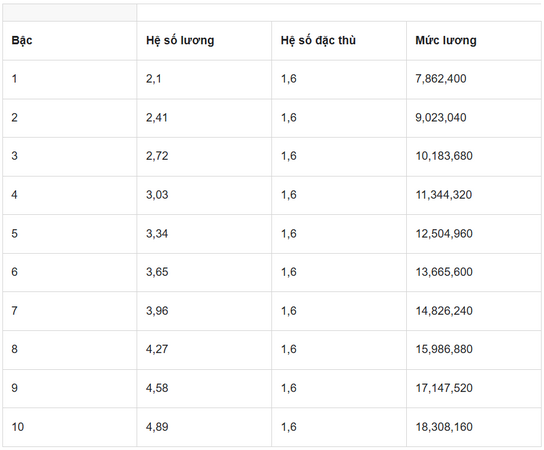
Task: Select the salary cell 12,504,960
Action: 474,234
